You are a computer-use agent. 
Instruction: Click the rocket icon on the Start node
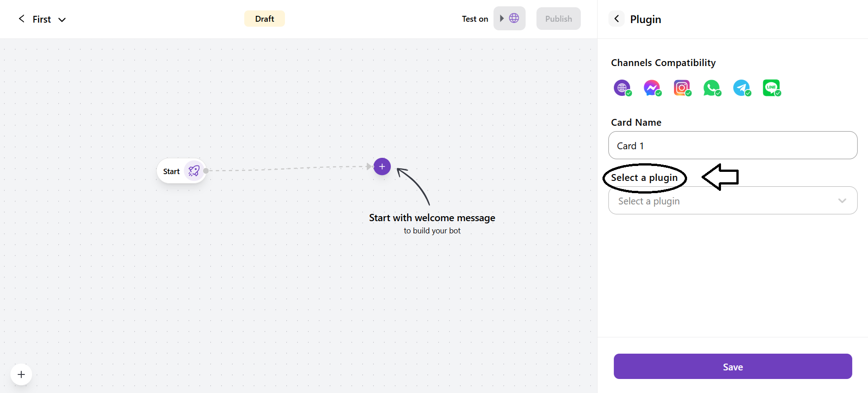pos(194,170)
